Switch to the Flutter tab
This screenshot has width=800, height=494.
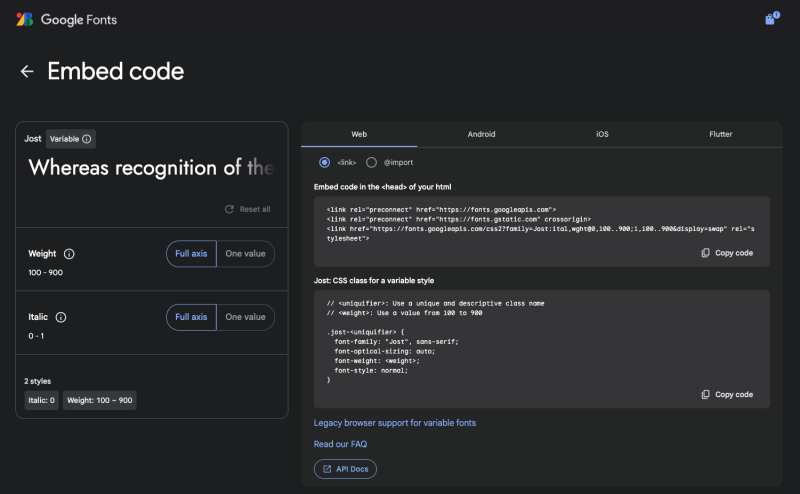tap(720, 134)
